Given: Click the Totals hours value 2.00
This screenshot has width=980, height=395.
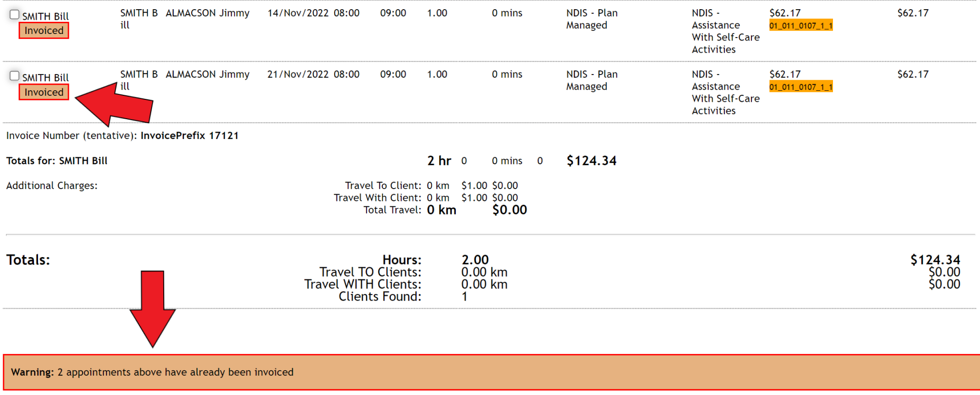Looking at the screenshot, I should tap(476, 260).
